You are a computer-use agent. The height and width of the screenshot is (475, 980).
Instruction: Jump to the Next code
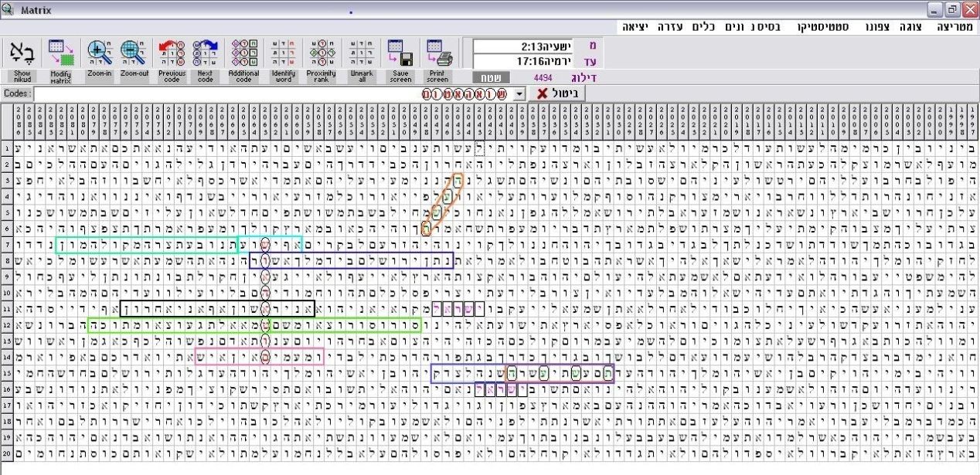[205, 54]
